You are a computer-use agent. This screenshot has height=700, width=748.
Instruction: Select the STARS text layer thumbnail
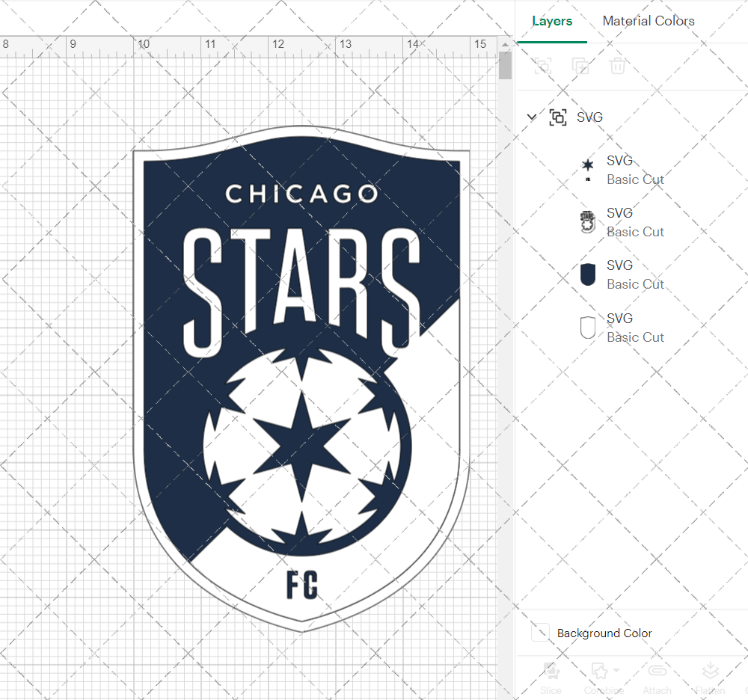coord(588,222)
